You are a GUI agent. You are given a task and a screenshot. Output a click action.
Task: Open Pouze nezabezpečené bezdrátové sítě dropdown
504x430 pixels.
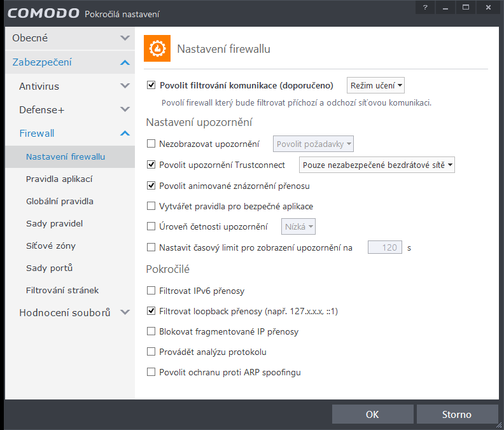click(377, 165)
